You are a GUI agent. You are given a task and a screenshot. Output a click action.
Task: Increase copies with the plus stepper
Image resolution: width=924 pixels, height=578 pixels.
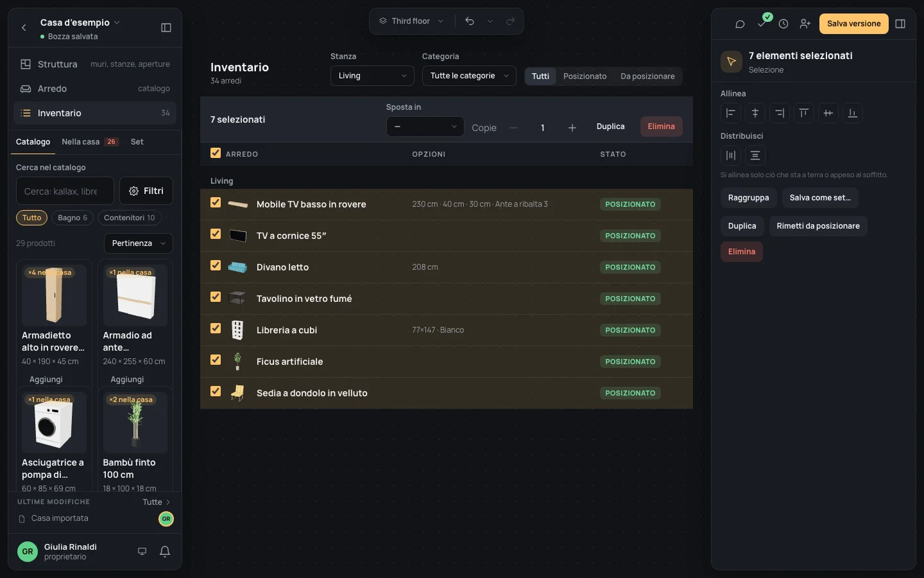[x=572, y=128]
